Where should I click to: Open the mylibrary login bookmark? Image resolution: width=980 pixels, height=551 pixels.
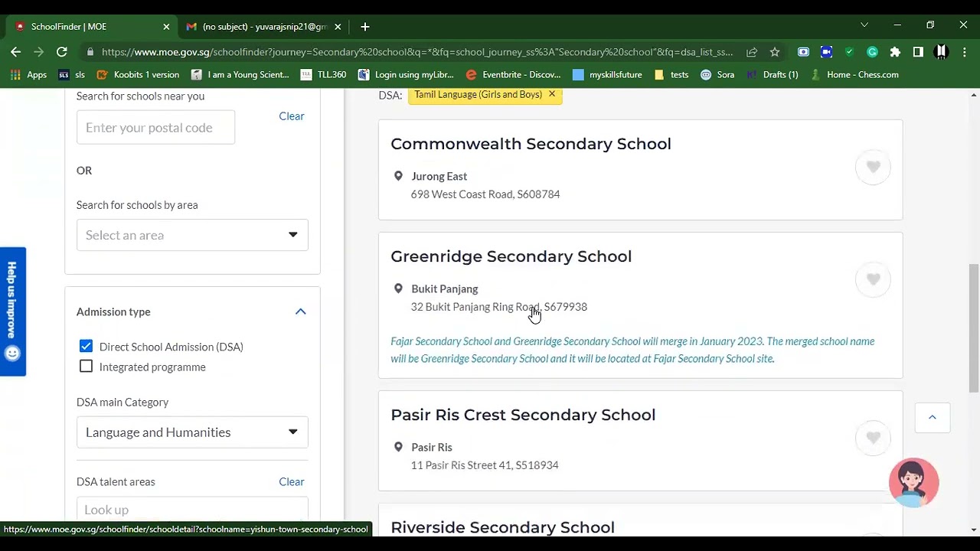[407, 75]
